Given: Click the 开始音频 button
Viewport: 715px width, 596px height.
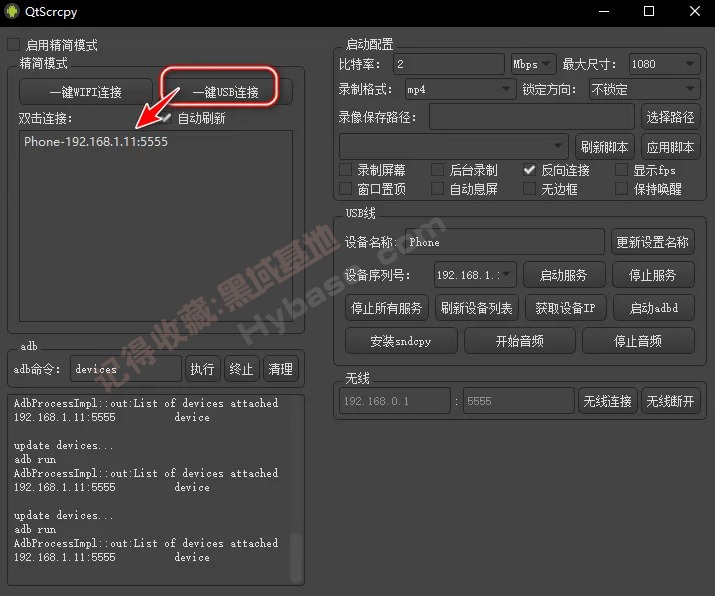Looking at the screenshot, I should tap(520, 341).
